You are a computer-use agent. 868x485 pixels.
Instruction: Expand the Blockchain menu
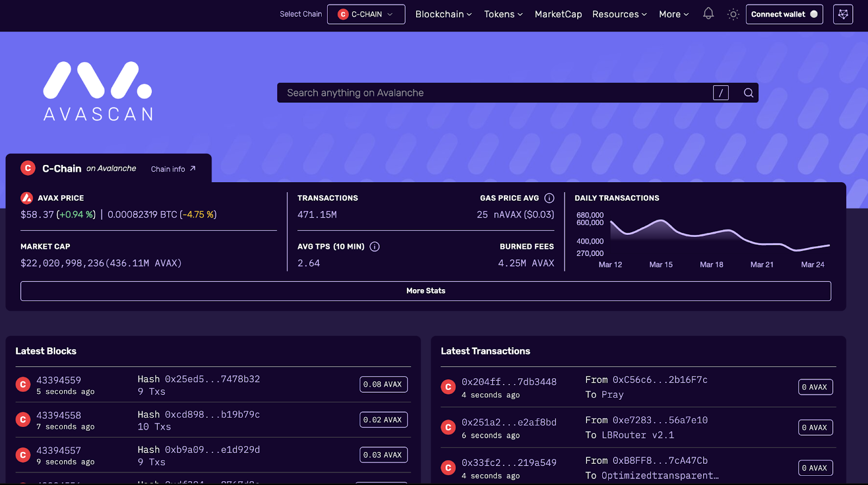(443, 14)
